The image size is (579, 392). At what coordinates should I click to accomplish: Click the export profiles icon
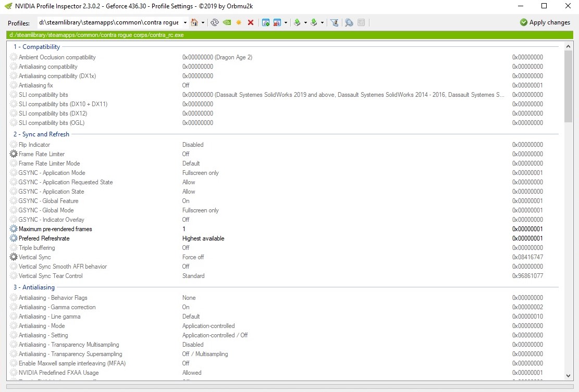tap(297, 22)
